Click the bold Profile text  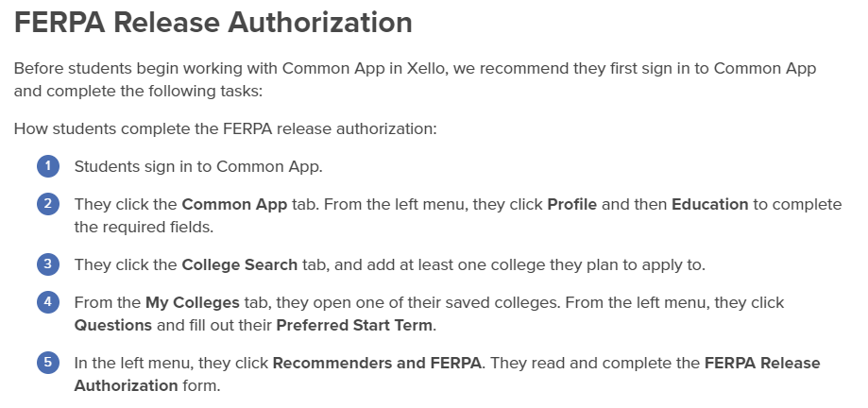click(571, 204)
